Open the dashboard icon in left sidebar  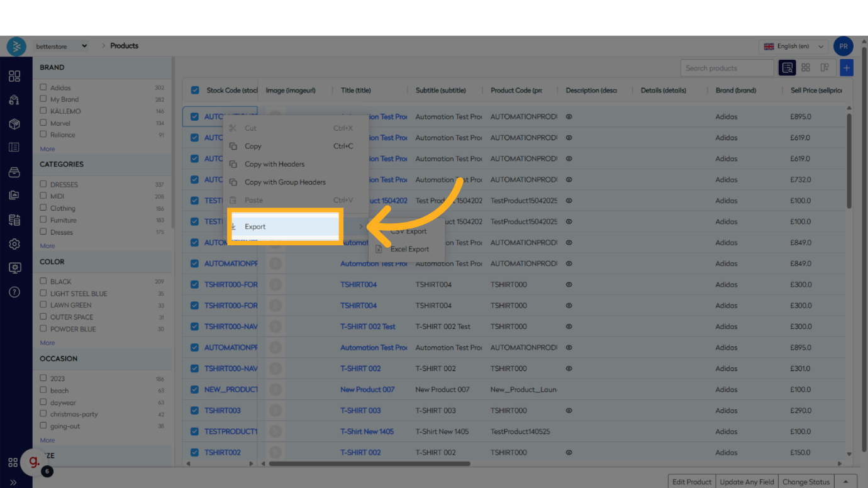tap(14, 76)
